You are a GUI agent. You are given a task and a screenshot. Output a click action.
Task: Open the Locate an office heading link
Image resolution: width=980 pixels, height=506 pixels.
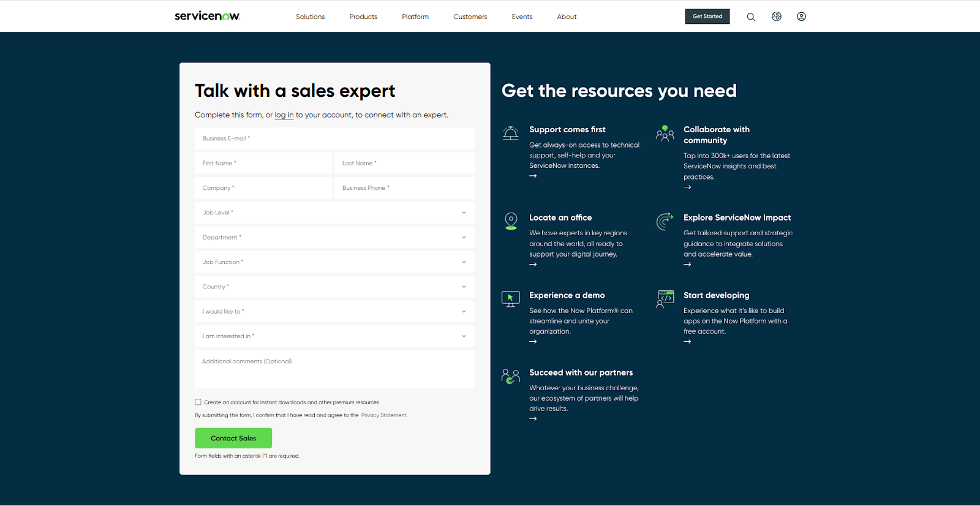point(560,217)
